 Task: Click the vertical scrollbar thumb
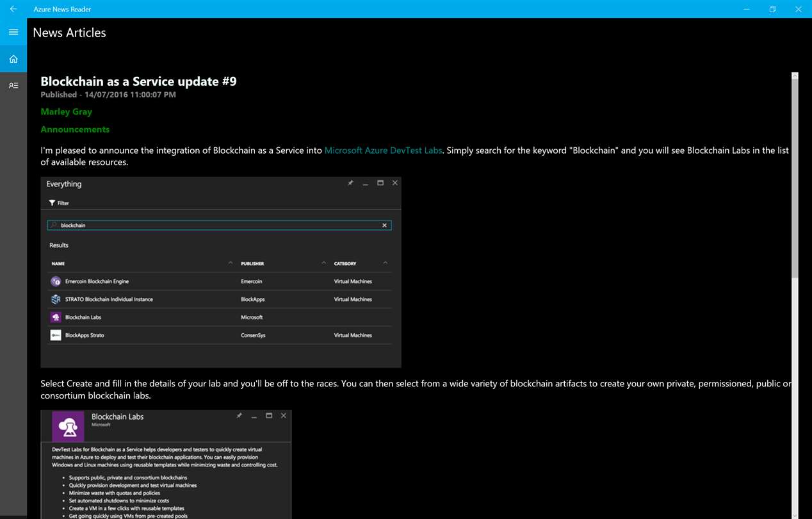tap(795, 179)
